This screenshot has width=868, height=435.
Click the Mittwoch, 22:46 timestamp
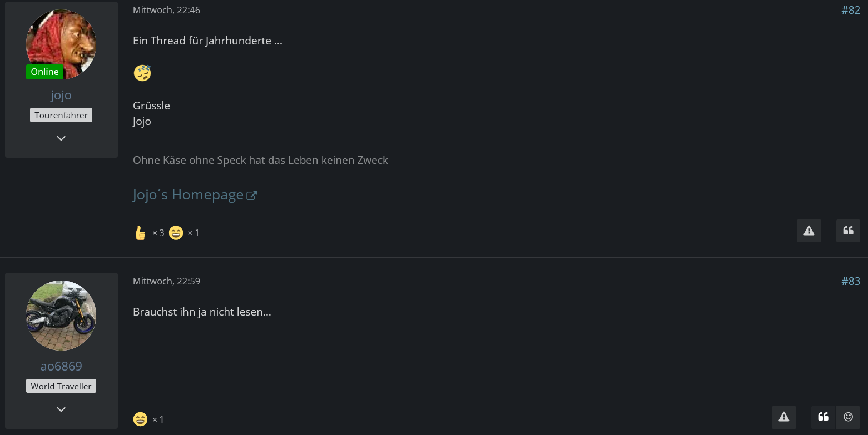(x=166, y=10)
